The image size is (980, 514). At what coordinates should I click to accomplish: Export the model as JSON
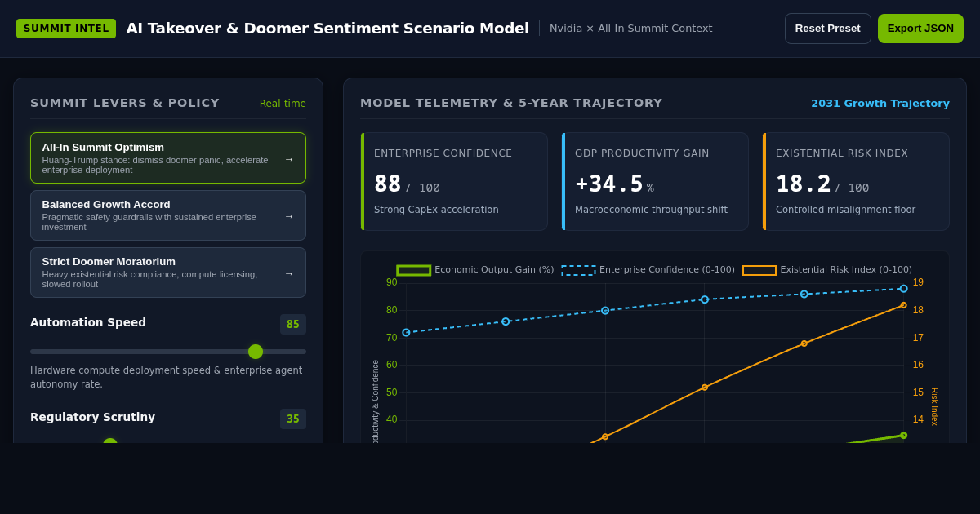tap(920, 29)
